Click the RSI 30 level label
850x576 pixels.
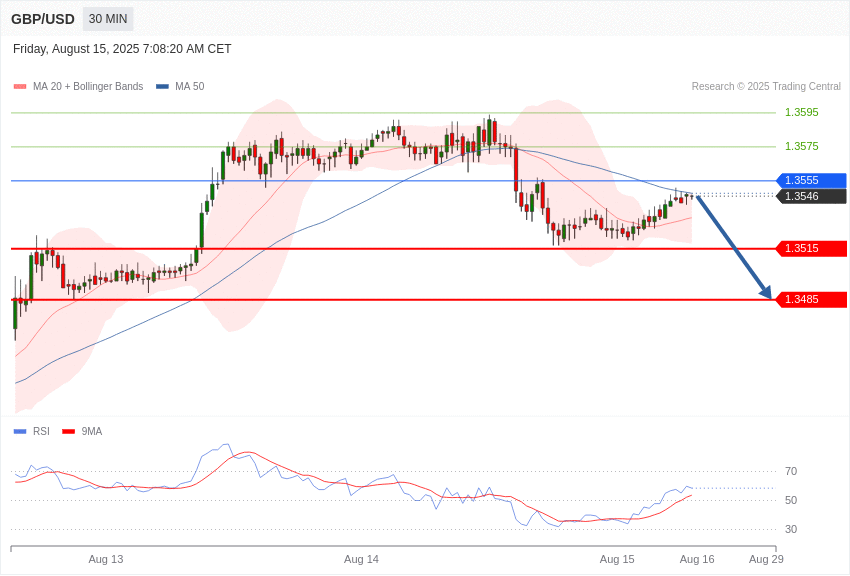pyautogui.click(x=791, y=529)
